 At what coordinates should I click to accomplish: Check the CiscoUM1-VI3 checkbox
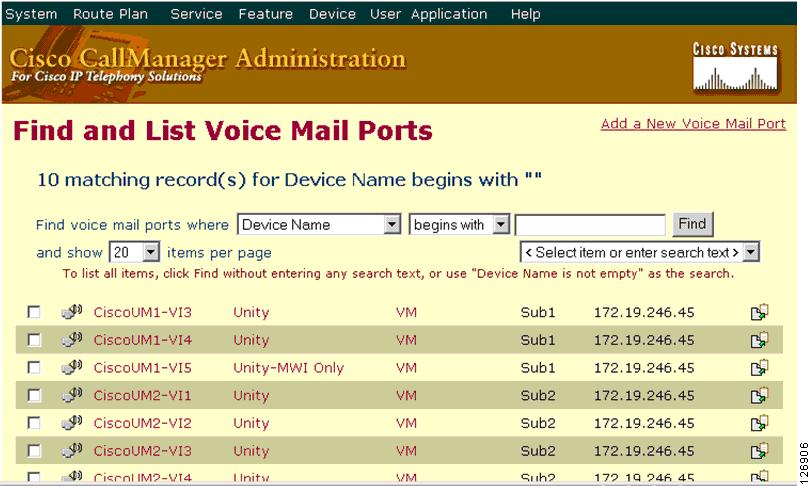(x=34, y=312)
